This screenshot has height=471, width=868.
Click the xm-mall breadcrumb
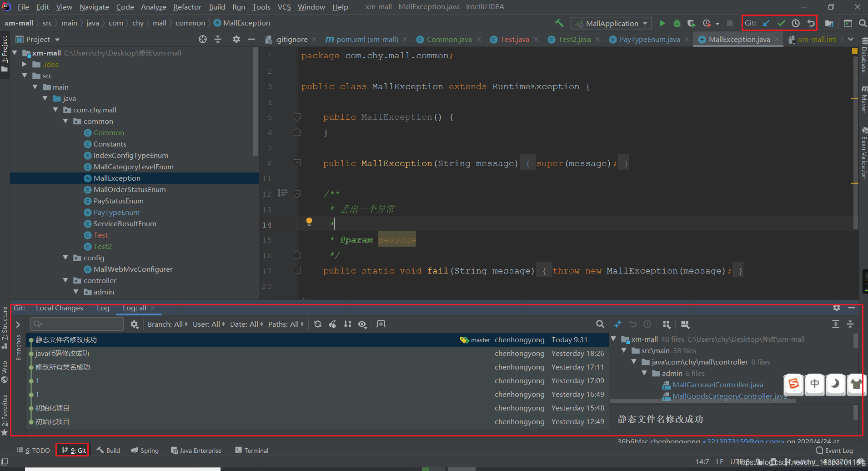[x=19, y=23]
